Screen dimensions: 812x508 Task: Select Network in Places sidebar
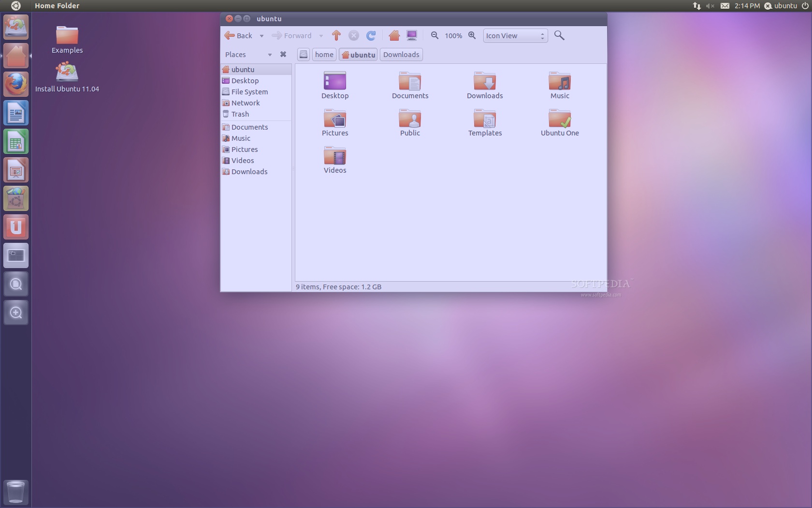256,103
